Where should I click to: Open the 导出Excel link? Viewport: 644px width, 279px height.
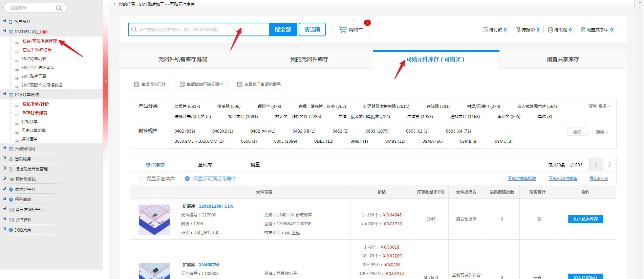point(598,179)
